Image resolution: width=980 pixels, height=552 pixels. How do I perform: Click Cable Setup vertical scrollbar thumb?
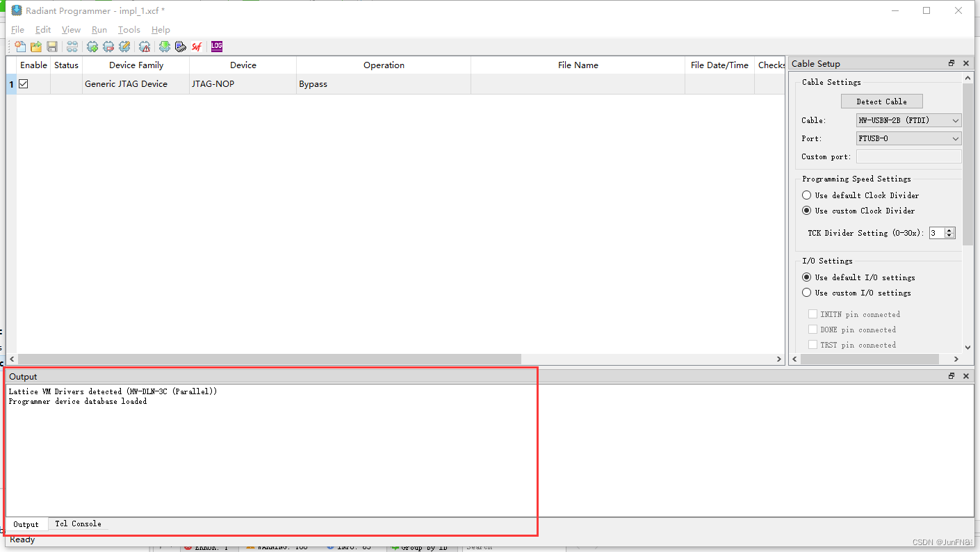(967, 164)
